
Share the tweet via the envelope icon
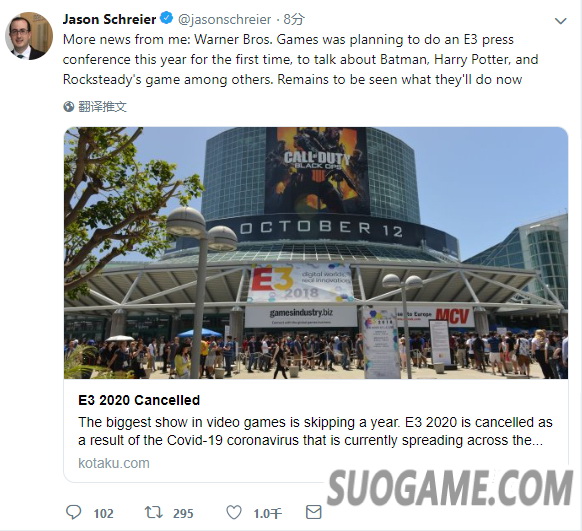click(x=314, y=512)
